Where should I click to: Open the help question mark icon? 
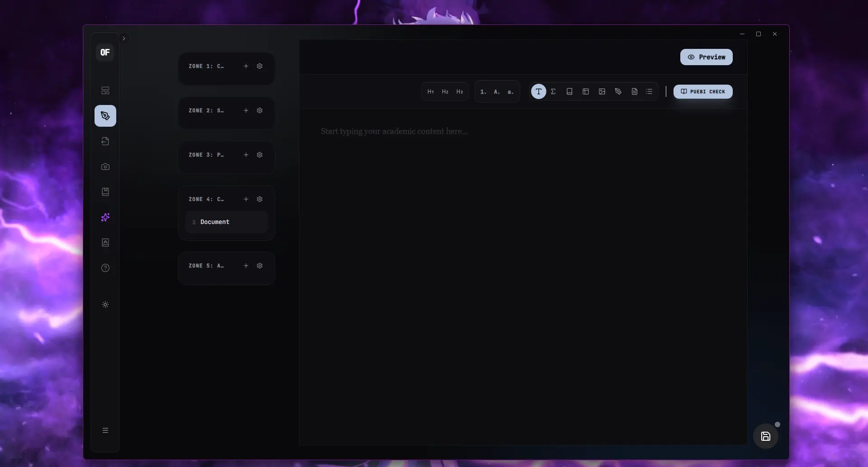click(105, 268)
